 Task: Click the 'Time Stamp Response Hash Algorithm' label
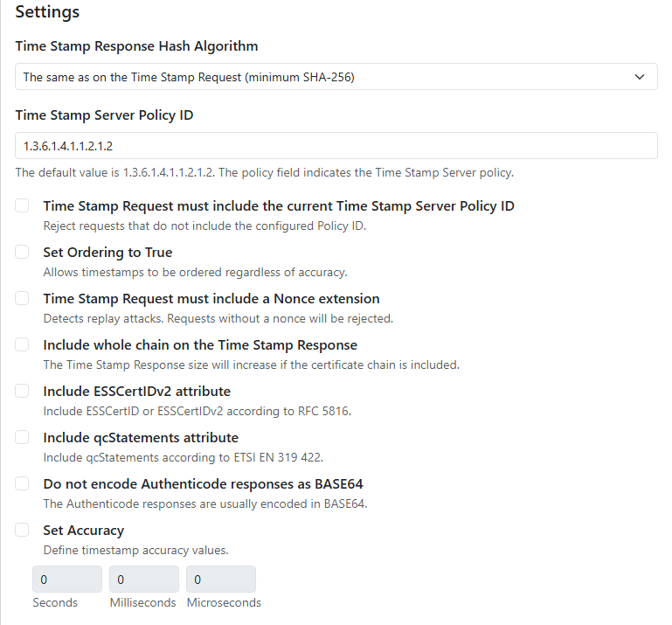point(136,45)
